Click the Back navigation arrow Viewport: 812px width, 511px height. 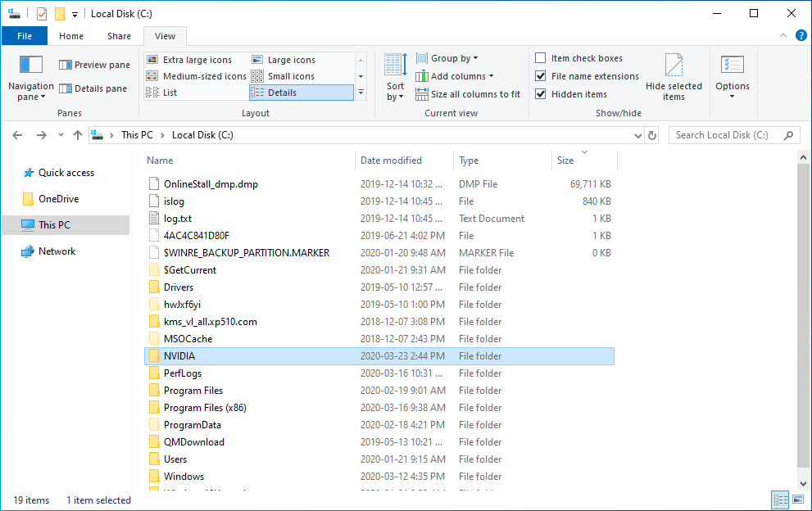click(18, 135)
